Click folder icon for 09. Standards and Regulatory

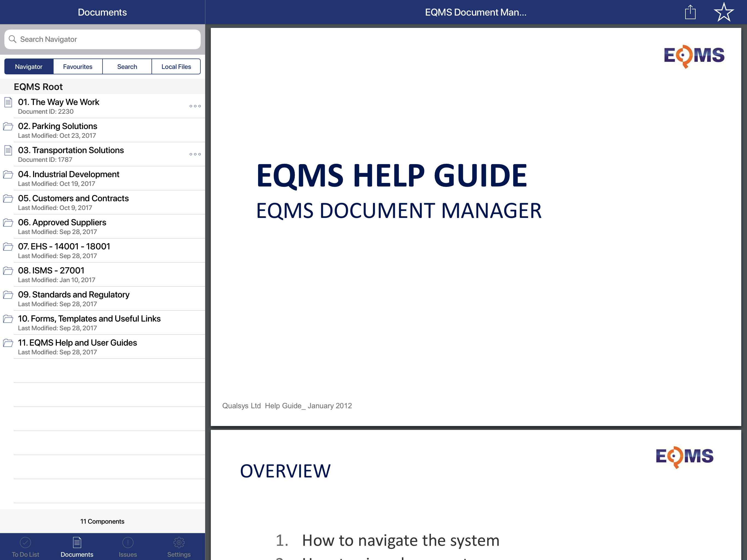coord(8,295)
